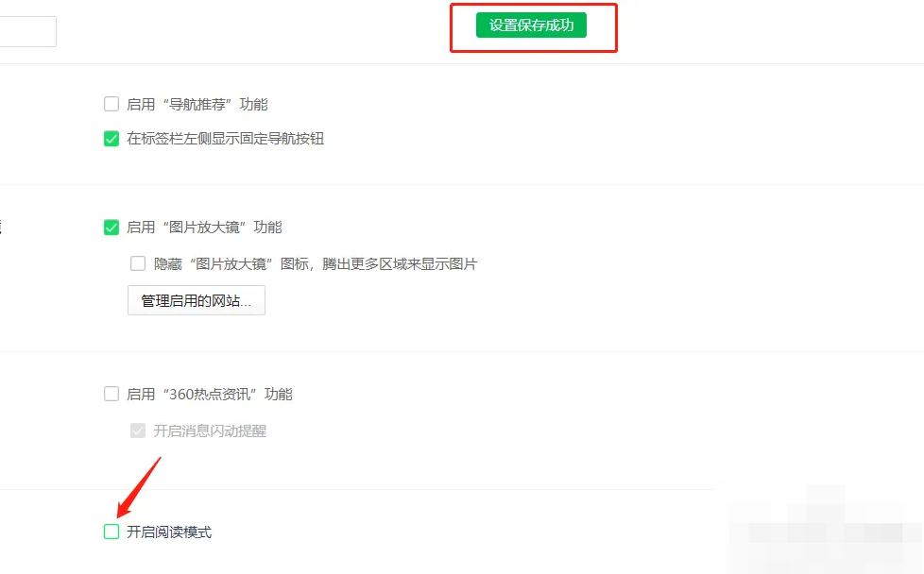Click the 在标签栏左侧显示固定导航按钮 label text
Image resolution: width=924 pixels, height=574 pixels.
click(x=226, y=139)
